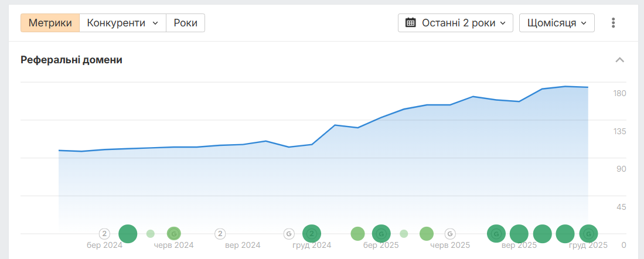Switch to the Метрики tab
644x259 pixels.
[50, 23]
